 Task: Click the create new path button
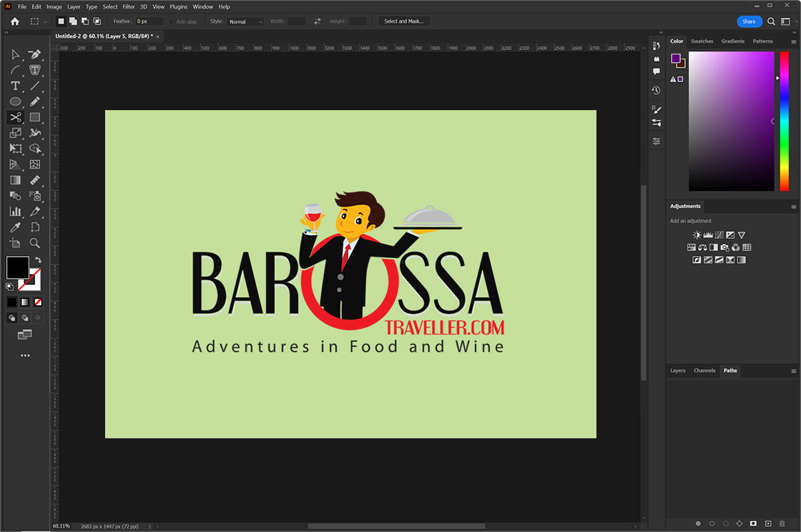tap(768, 523)
